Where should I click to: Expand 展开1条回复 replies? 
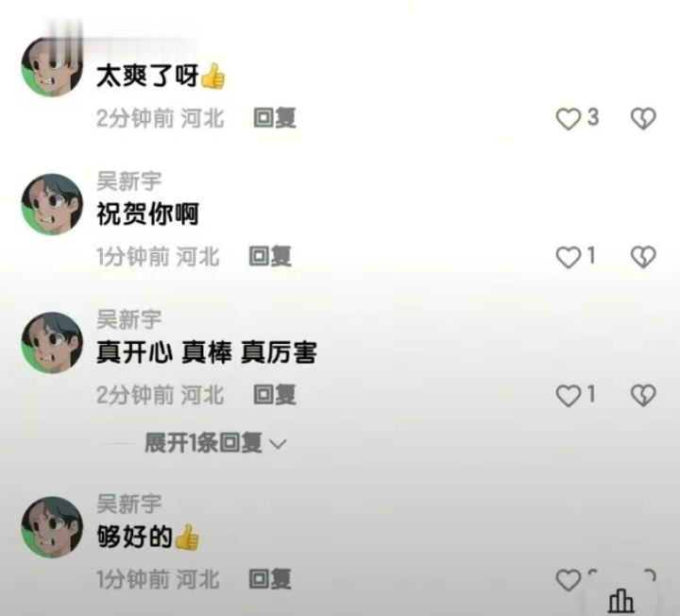(215, 443)
